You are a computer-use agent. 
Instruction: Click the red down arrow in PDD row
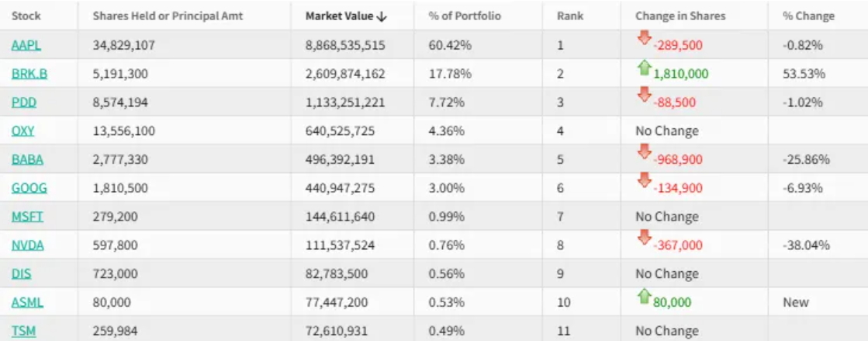[x=643, y=96]
